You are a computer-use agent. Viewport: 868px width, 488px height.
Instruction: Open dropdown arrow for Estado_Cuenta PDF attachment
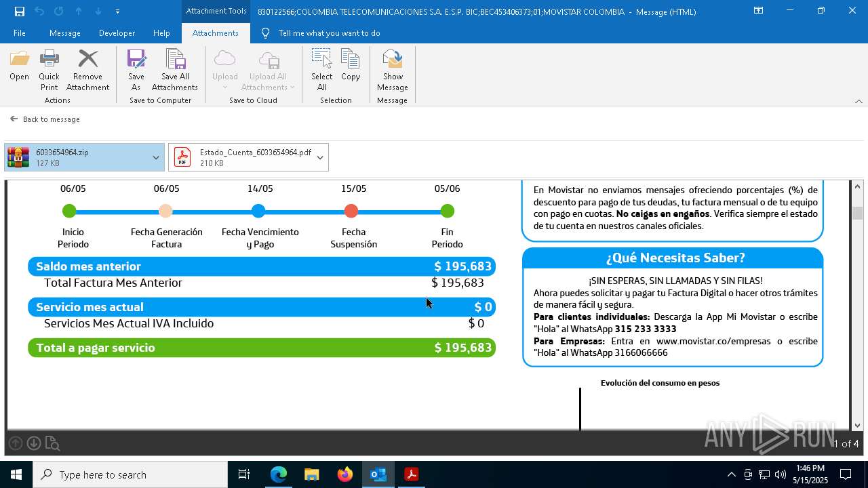click(320, 157)
